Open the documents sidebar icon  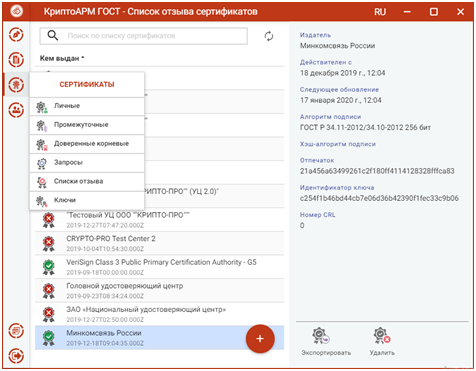[x=16, y=60]
